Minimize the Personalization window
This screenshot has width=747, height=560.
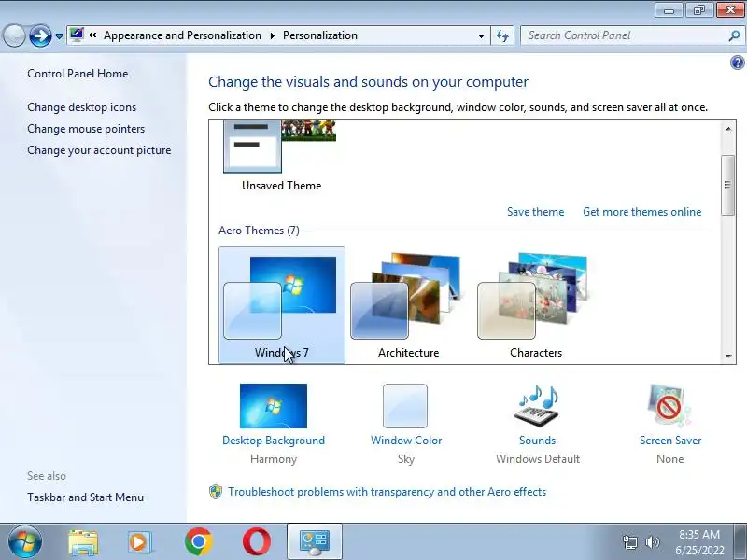pos(669,9)
